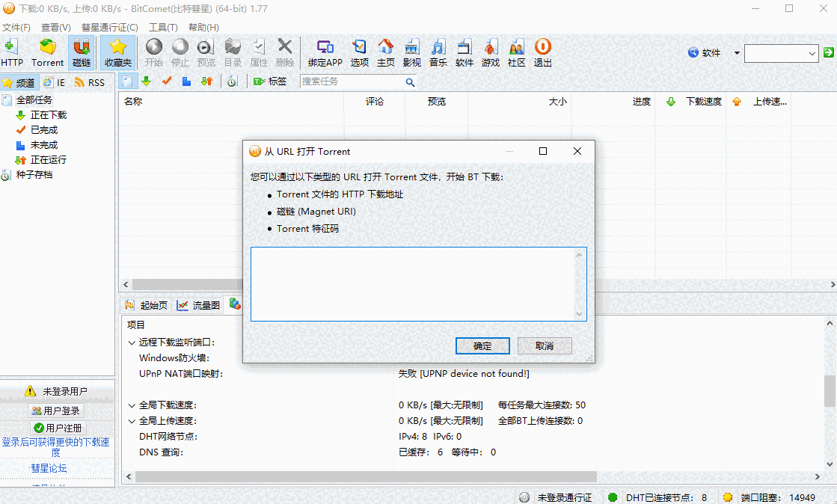Click the 用户登录 button
The image size is (837, 504).
pos(56,411)
